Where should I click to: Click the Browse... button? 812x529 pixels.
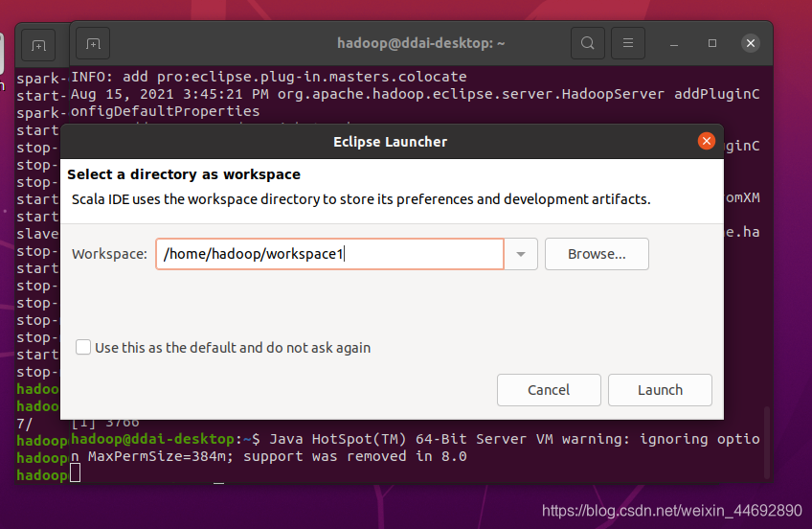click(x=597, y=254)
